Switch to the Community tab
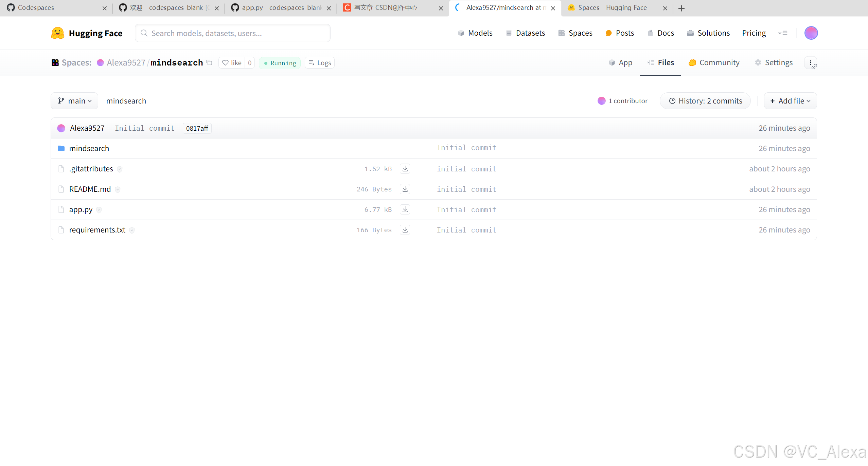 click(714, 62)
